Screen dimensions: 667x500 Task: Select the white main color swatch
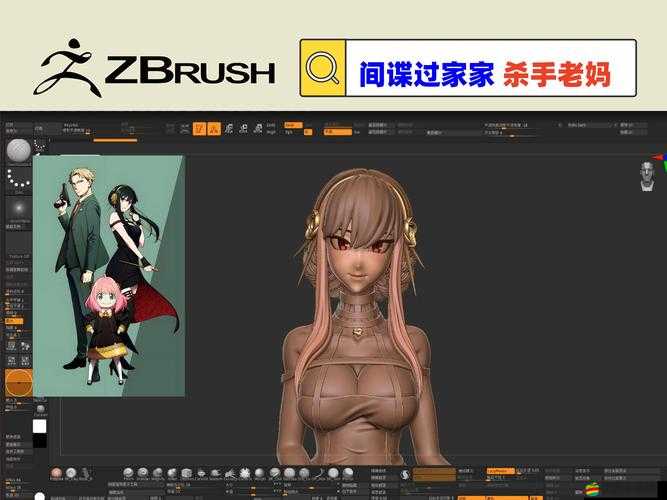pyautogui.click(x=40, y=426)
